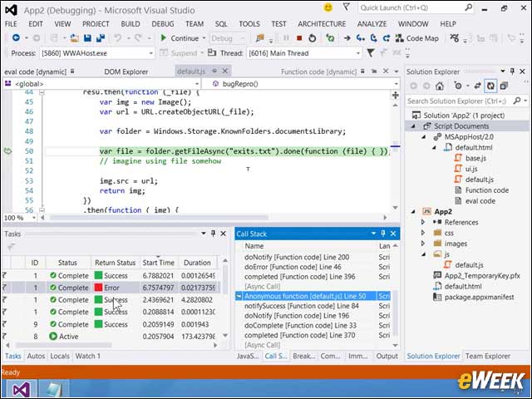Pin the Call Stack panel
The image size is (532, 399).
pos(383,234)
